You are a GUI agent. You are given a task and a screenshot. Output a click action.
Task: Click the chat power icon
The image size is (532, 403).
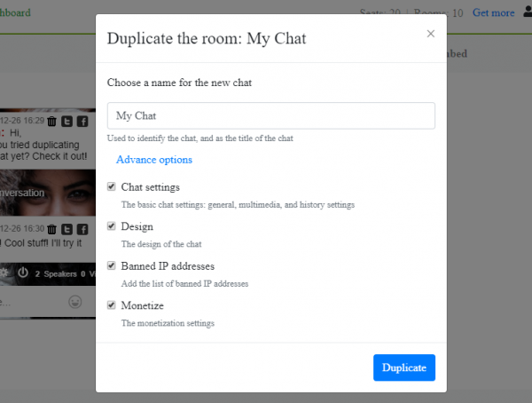tap(23, 273)
